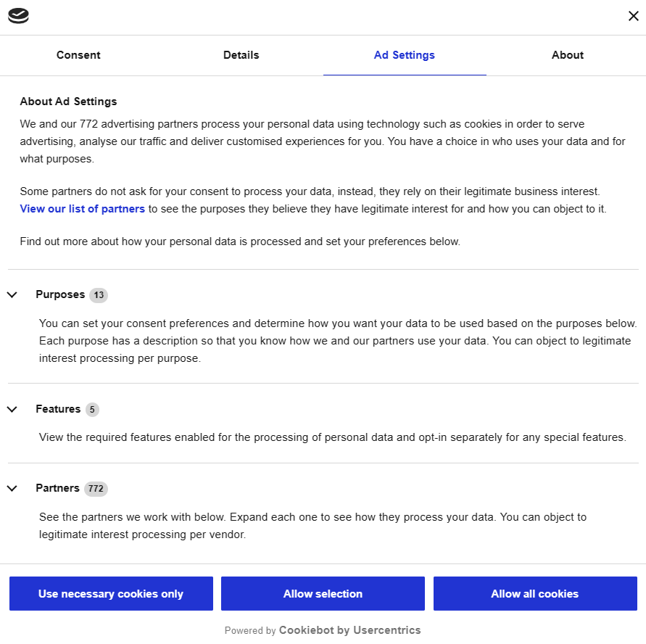The height and width of the screenshot is (644, 646).
Task: Open the list of advertising partners
Action: [x=82, y=209]
